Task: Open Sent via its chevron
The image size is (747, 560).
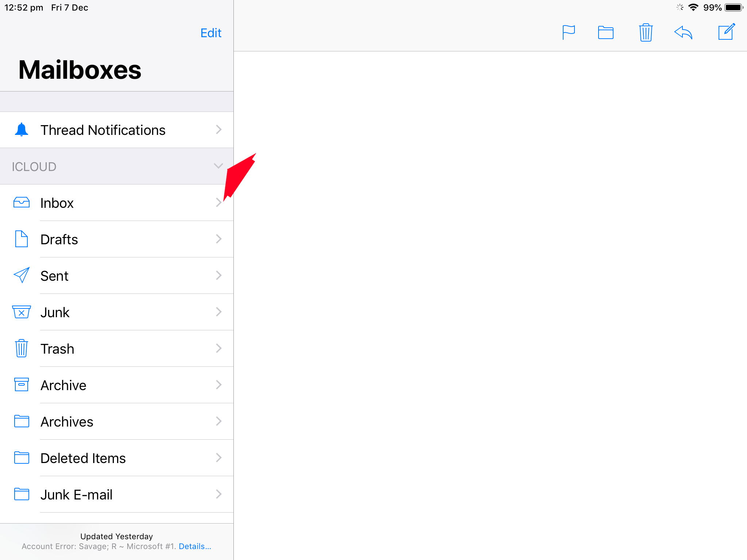Action: tap(219, 275)
